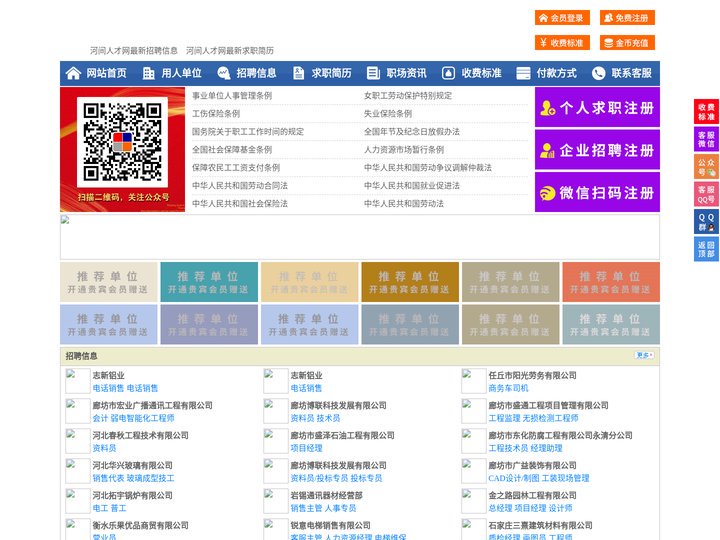Open 用人单位 menu item

181,73
